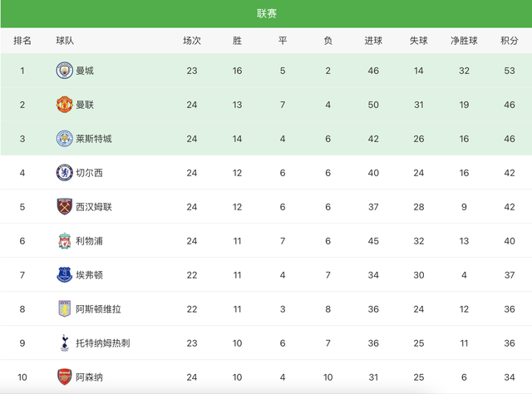Select the 排名 column header
The height and width of the screenshot is (394, 532).
pos(22,41)
